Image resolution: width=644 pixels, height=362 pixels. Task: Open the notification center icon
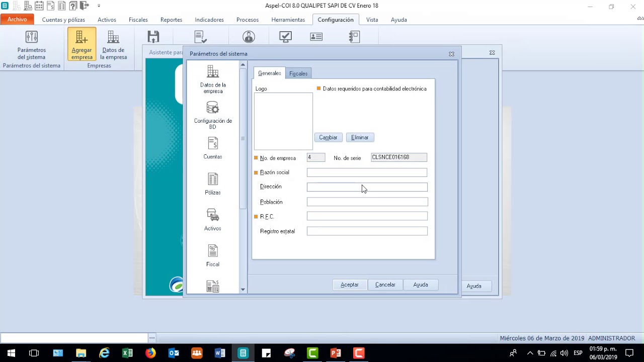point(629,353)
